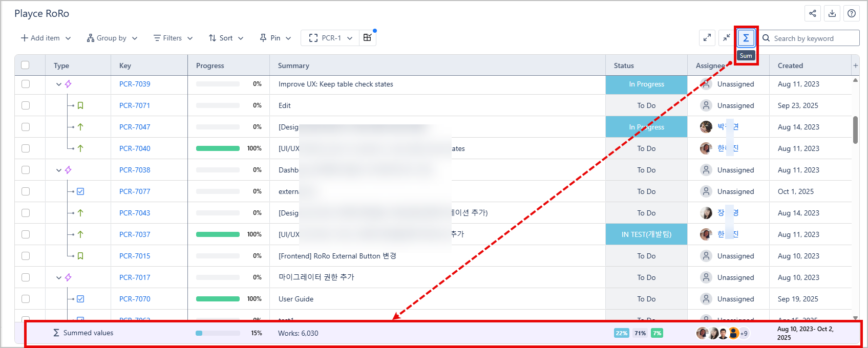Open issue link PCR-7015
This screenshot has height=348, width=868.
135,256
